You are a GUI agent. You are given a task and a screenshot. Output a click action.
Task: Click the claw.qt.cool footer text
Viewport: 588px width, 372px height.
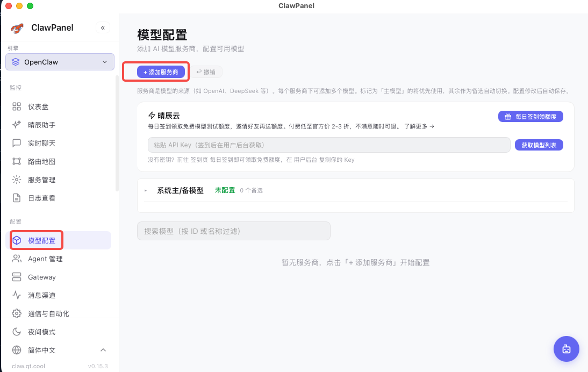click(x=28, y=367)
